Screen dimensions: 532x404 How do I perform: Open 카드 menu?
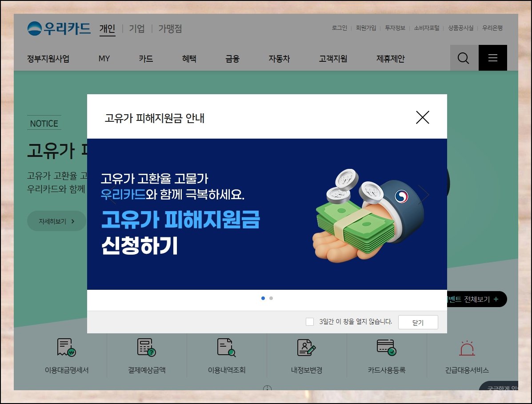coord(146,59)
